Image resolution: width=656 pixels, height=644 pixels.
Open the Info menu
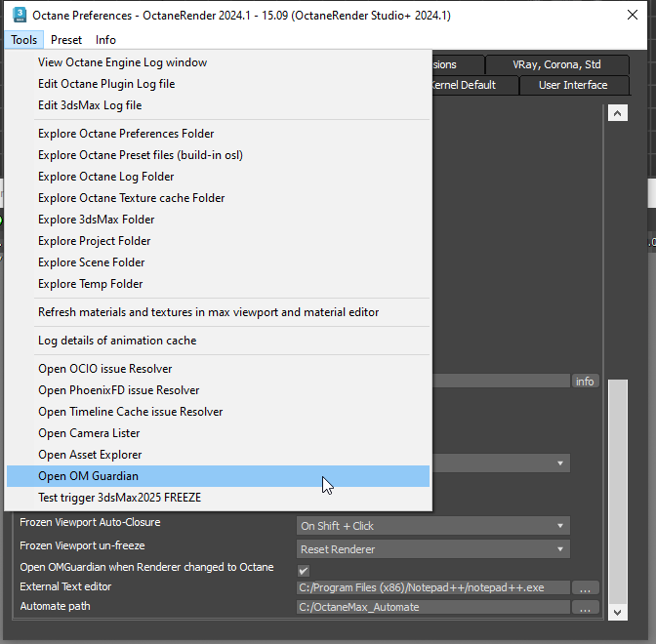(105, 40)
